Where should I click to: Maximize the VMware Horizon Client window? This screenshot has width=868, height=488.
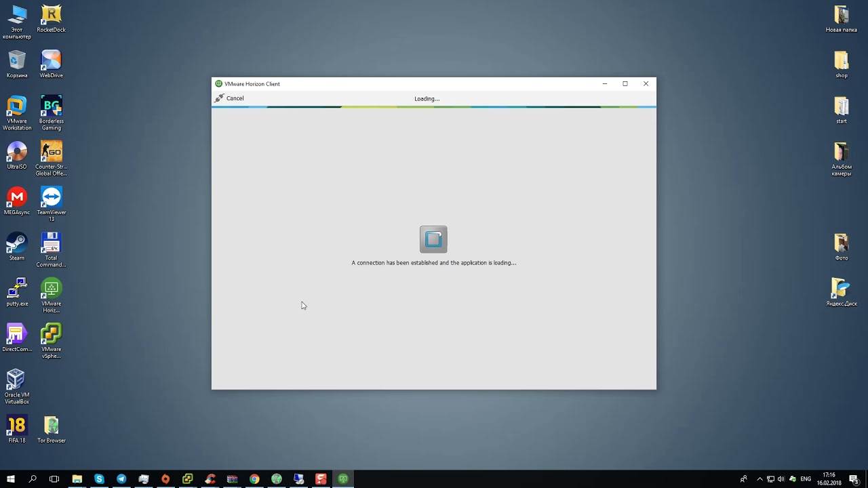coord(625,83)
